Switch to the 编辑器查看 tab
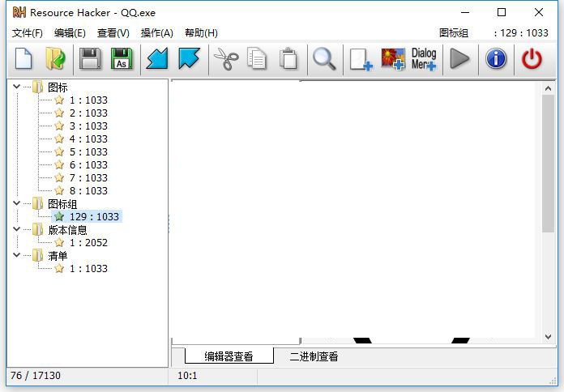564x392 pixels. click(229, 356)
